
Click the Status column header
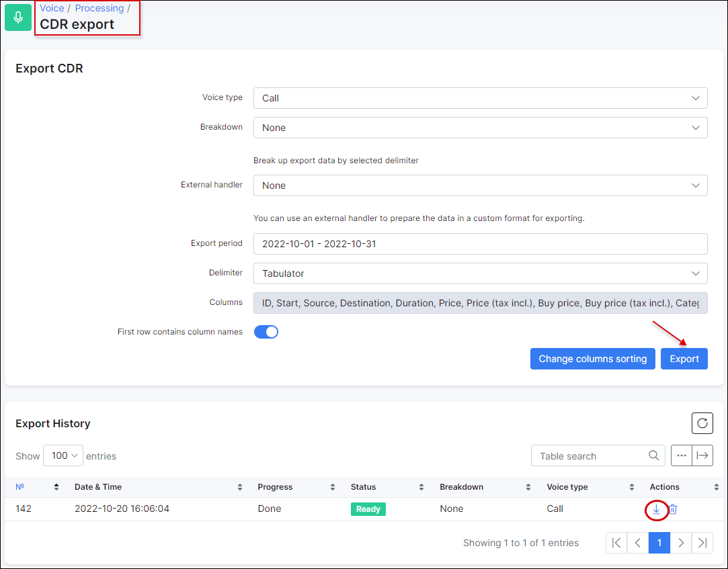tap(363, 487)
